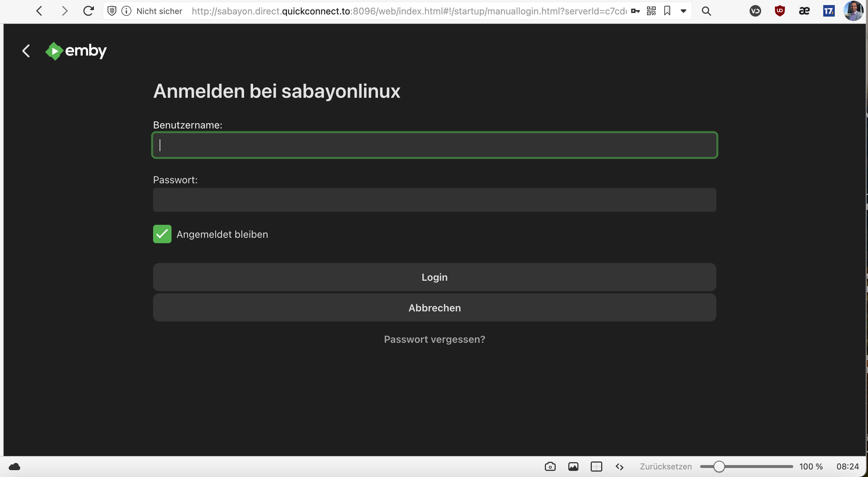868x477 pixels.
Task: Open the uBlock Origin extension
Action: point(780,11)
